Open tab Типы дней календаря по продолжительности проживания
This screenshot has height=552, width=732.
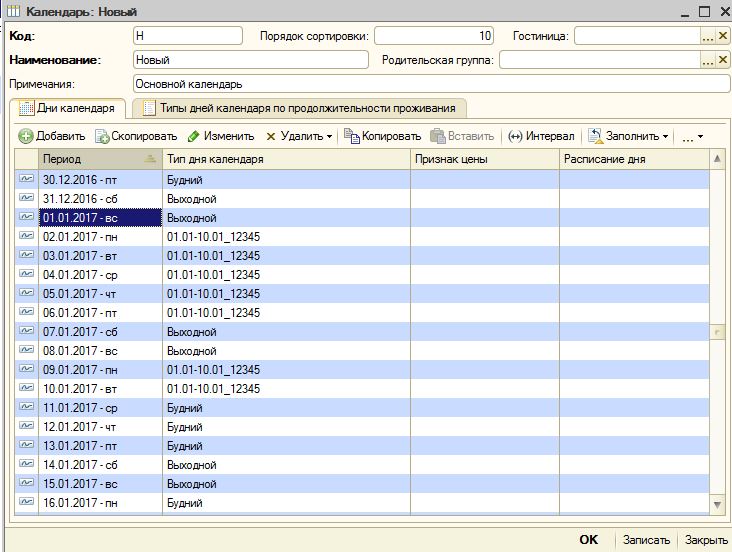(300, 108)
